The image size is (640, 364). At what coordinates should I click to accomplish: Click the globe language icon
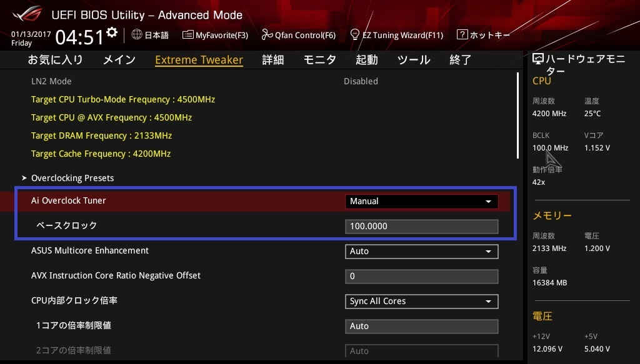(137, 34)
